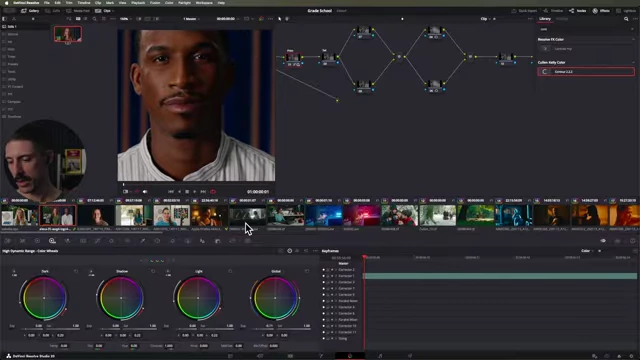Select the HDR color wheels palette icon
Image resolution: width=640 pixels, height=360 pixels.
(x=52, y=241)
